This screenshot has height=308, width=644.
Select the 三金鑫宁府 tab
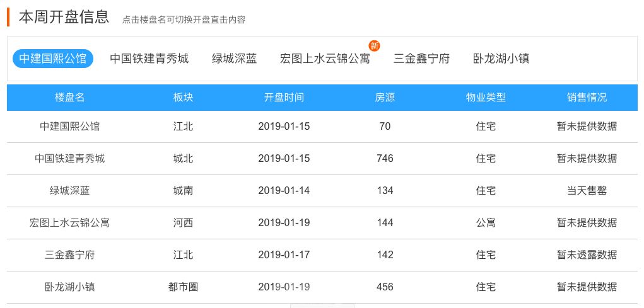click(x=421, y=59)
